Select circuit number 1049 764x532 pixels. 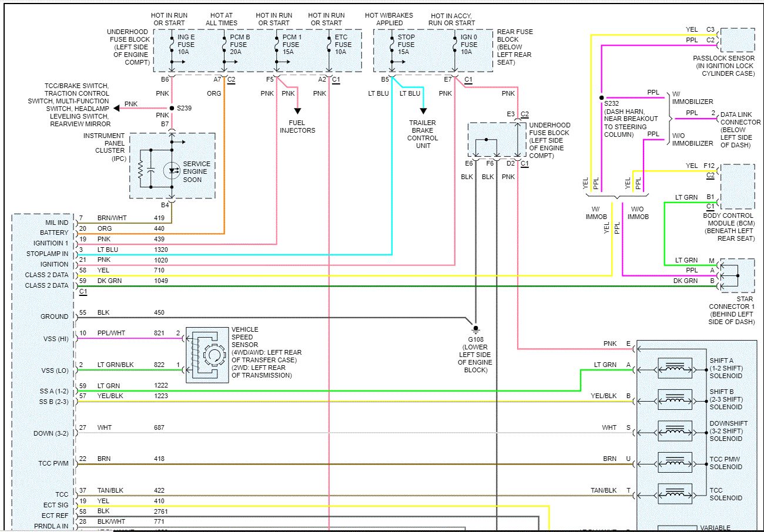point(161,281)
